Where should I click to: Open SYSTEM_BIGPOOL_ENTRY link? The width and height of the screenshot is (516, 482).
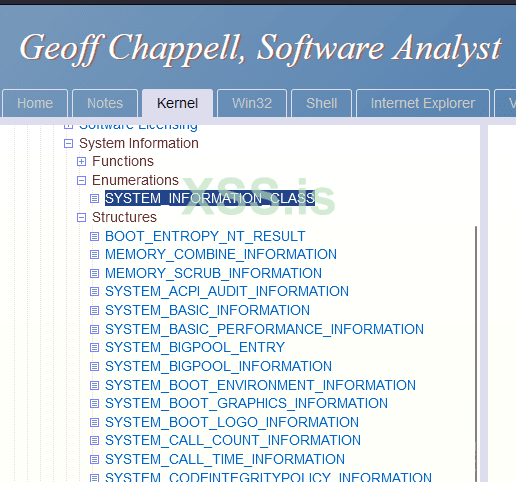[x=195, y=347]
